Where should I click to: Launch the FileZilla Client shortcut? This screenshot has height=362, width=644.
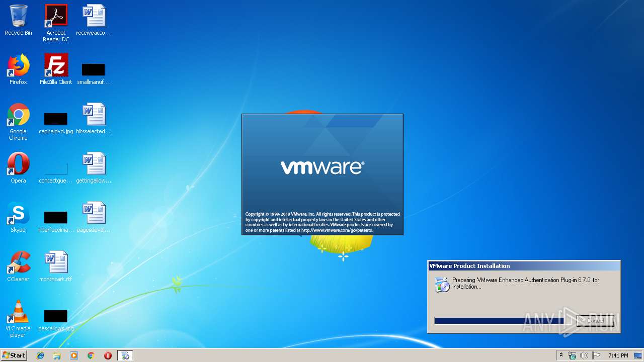56,70
